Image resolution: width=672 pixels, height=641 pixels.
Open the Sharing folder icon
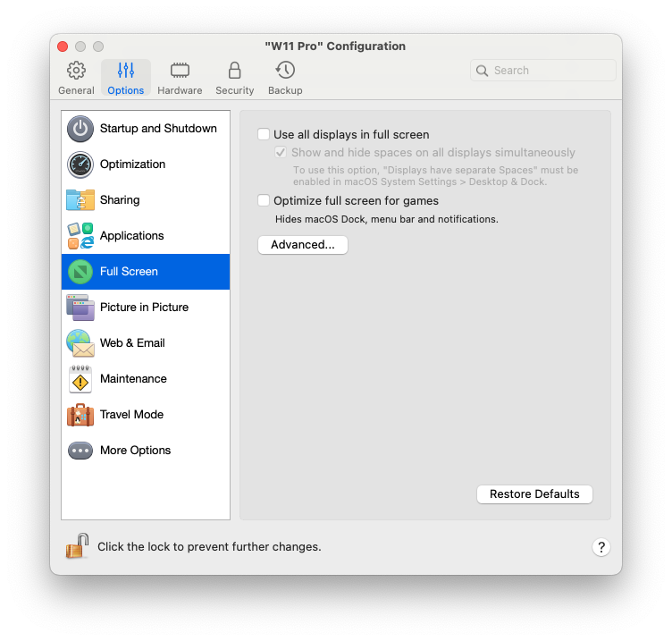pos(80,200)
